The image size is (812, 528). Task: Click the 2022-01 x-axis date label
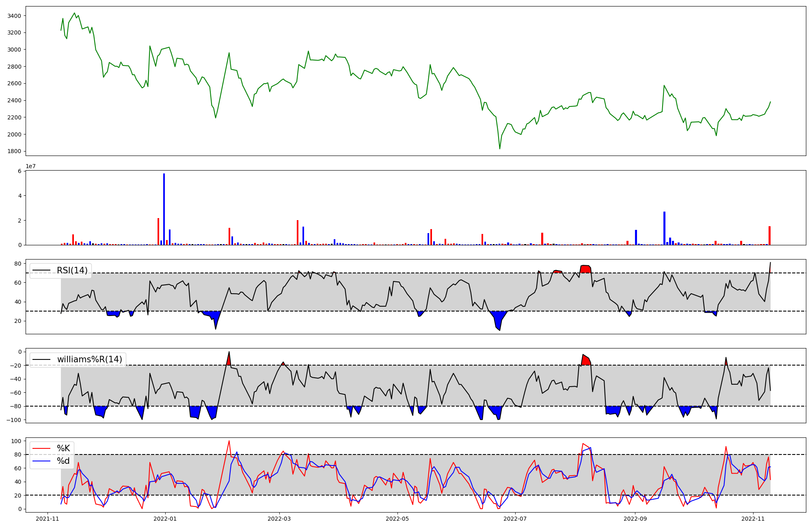[x=166, y=519]
